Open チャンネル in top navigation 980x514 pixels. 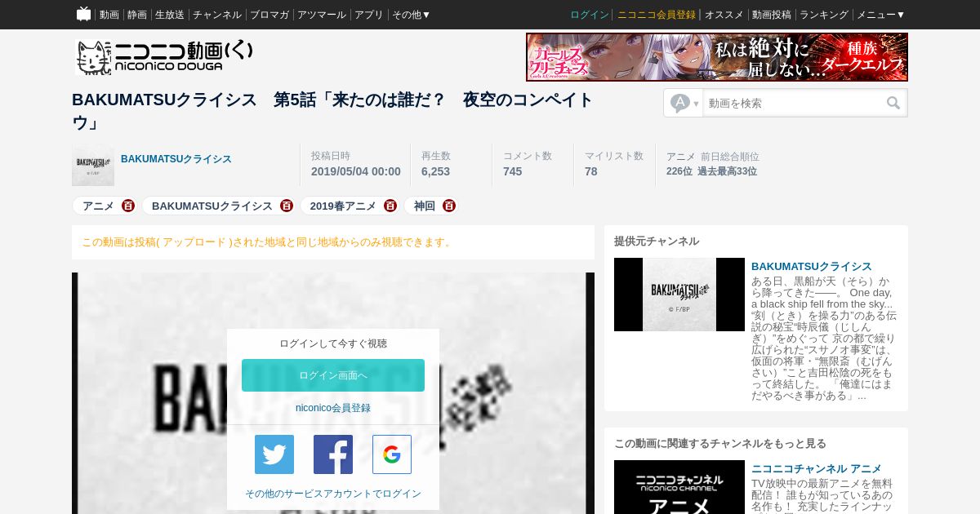point(217,15)
